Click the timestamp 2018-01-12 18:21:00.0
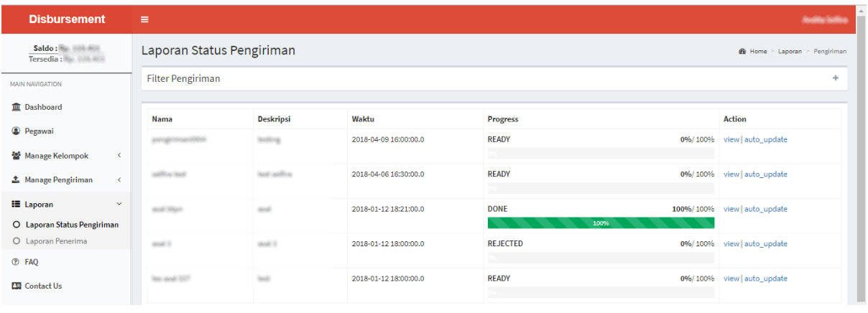The image size is (868, 313). [x=388, y=209]
